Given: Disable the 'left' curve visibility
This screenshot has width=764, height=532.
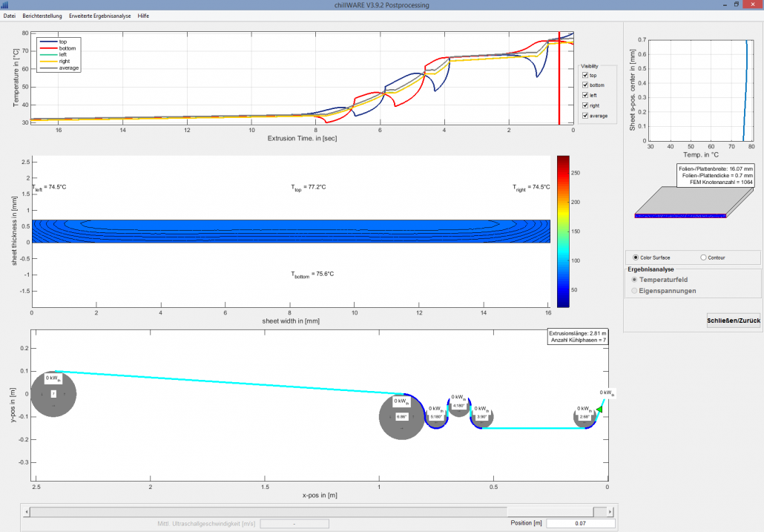Looking at the screenshot, I should pos(585,96).
